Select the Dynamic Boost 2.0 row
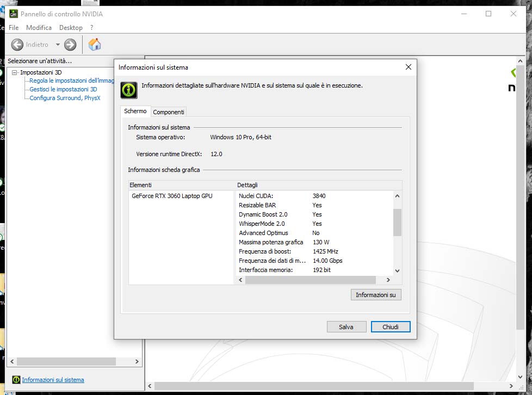 314,214
